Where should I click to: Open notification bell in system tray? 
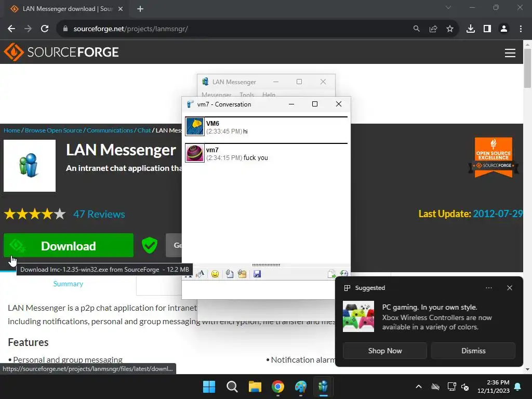point(518,387)
